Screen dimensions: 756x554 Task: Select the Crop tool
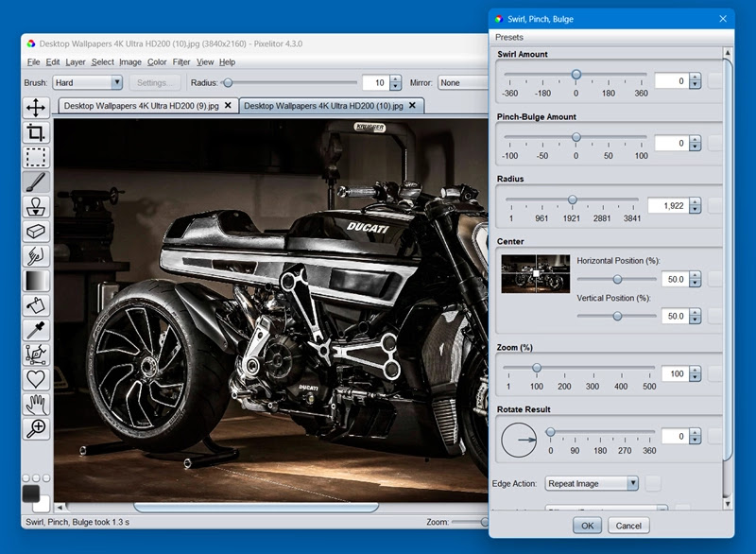(x=36, y=132)
